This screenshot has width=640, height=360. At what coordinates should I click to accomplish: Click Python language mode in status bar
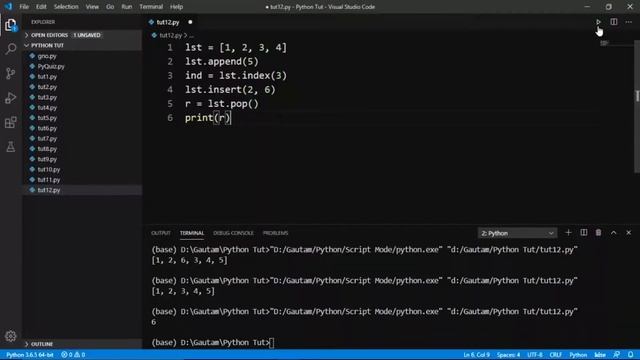click(578, 355)
